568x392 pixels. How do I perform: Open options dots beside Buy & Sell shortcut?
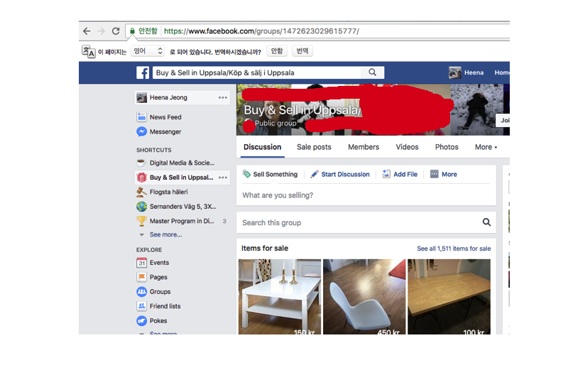point(223,177)
